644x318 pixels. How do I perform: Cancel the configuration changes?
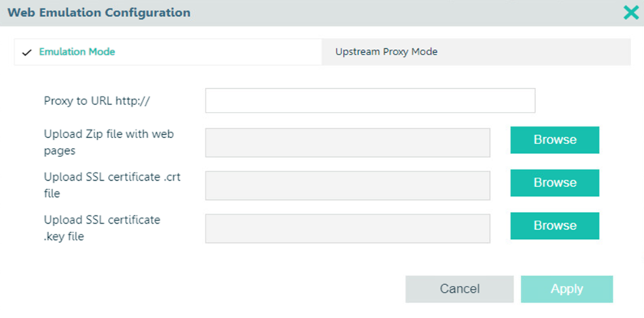[x=459, y=289]
